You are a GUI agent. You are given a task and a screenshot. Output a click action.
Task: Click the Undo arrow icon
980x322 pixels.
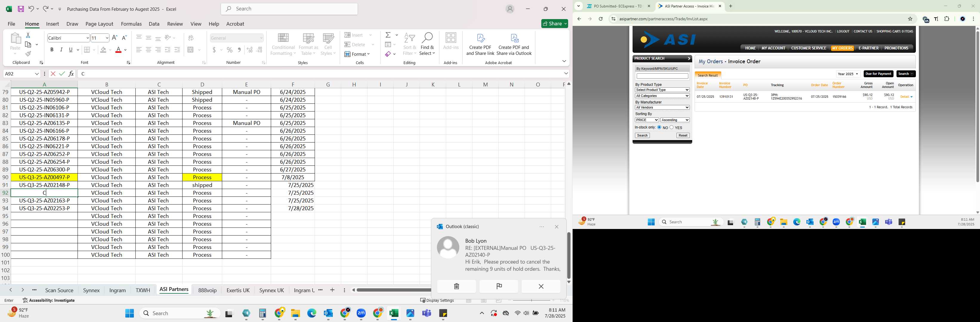coord(31,9)
